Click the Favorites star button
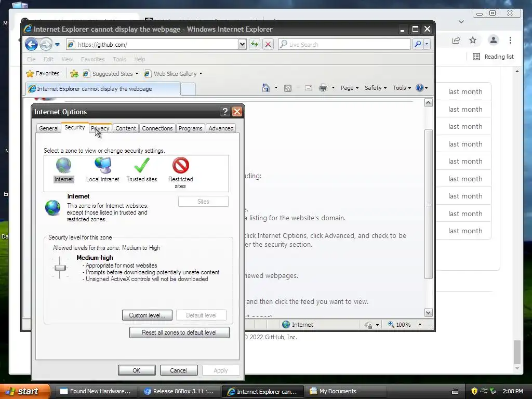 click(x=43, y=73)
